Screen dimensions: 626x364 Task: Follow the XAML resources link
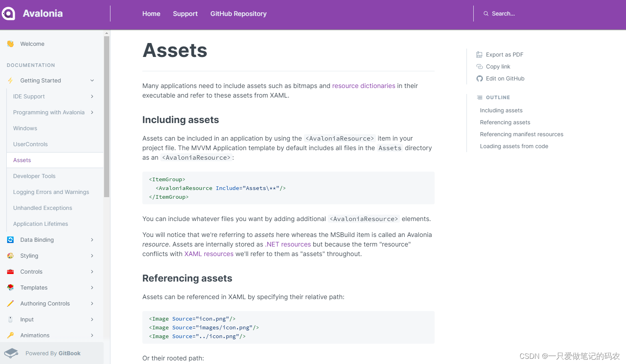point(209,254)
